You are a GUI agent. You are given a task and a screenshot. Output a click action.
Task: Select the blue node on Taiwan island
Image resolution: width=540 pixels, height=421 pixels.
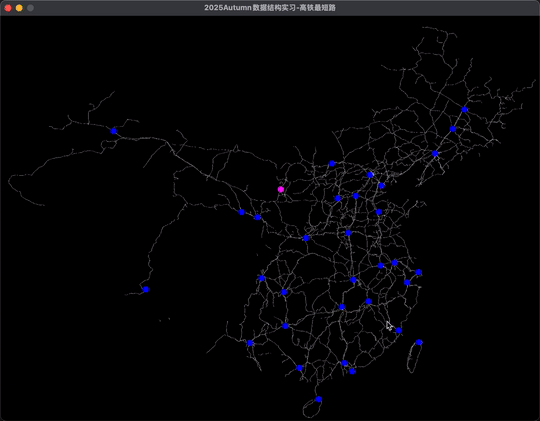[419, 342]
